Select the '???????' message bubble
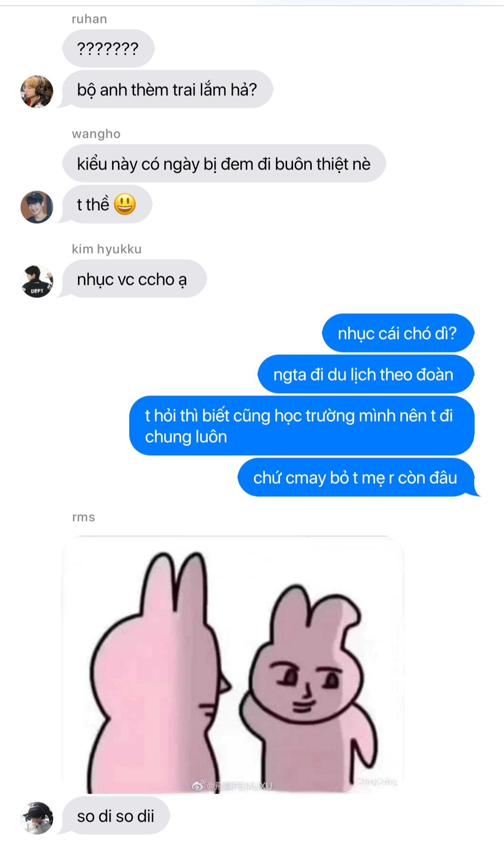 click(108, 49)
